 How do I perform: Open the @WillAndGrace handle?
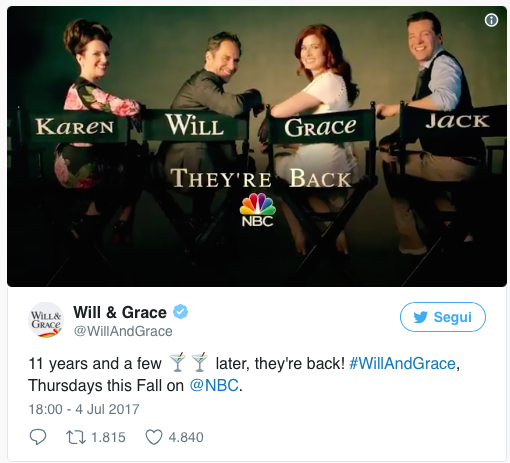click(x=123, y=331)
